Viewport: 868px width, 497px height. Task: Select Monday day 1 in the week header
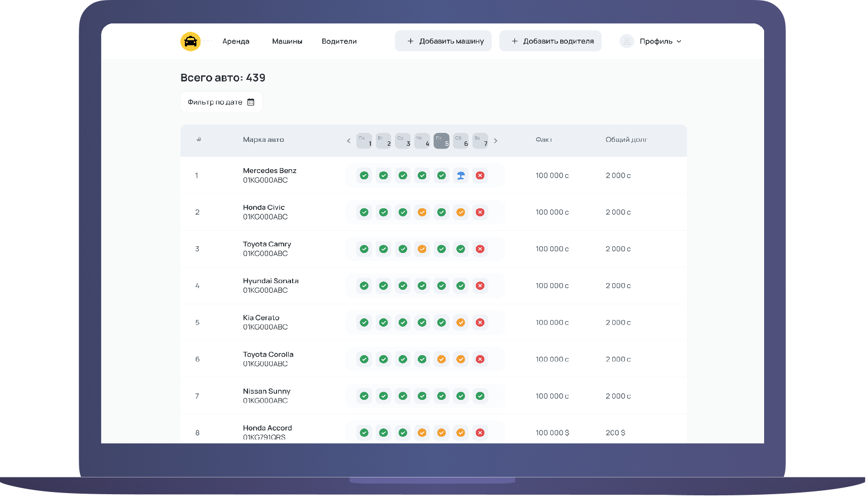click(364, 141)
